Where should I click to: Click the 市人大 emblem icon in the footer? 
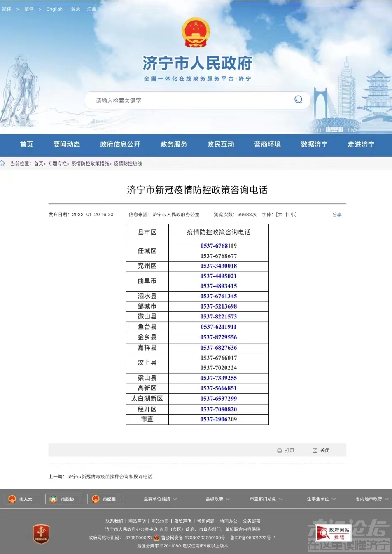pos(12,499)
